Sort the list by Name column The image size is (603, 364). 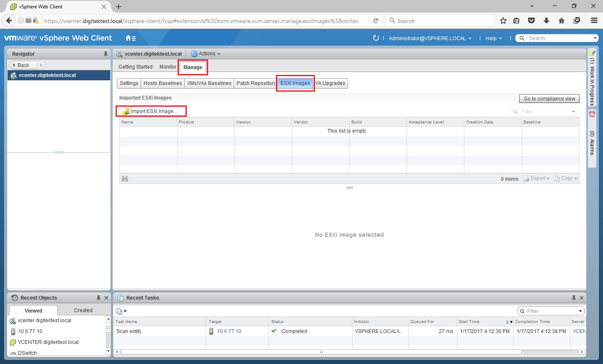pos(148,122)
